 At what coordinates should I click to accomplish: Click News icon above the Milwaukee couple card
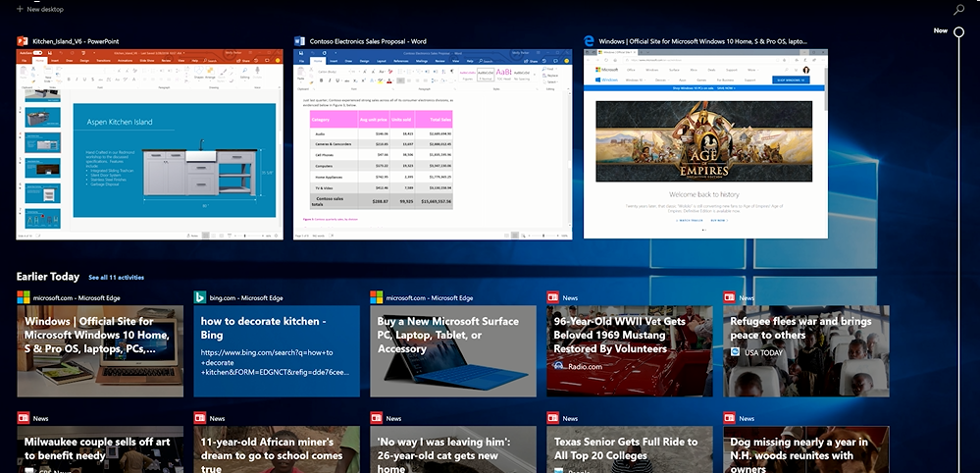pyautogui.click(x=24, y=418)
